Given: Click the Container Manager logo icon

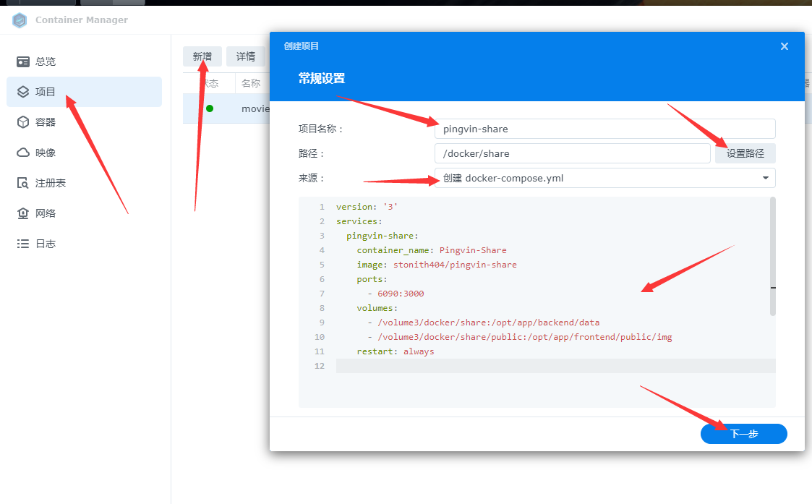Looking at the screenshot, I should (20, 20).
